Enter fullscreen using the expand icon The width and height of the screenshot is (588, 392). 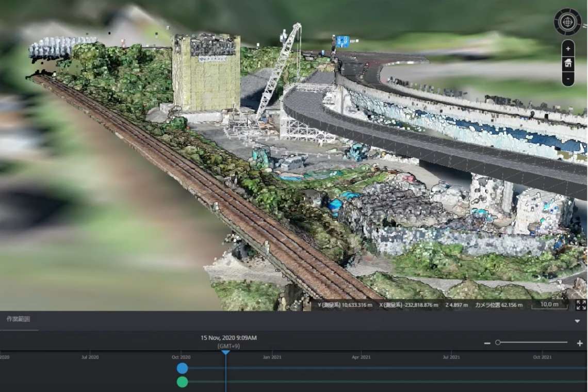581,305
